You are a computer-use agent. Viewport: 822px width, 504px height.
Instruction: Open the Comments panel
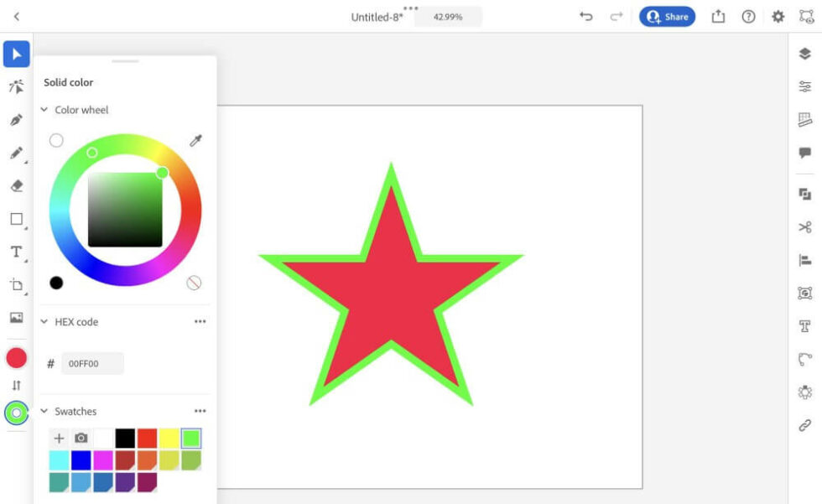(x=804, y=152)
